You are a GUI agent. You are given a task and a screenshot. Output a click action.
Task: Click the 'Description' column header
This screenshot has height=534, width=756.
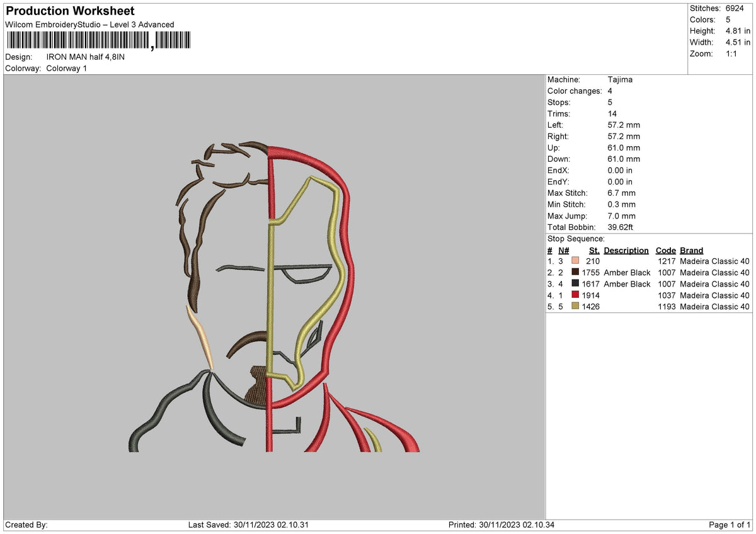pos(626,251)
